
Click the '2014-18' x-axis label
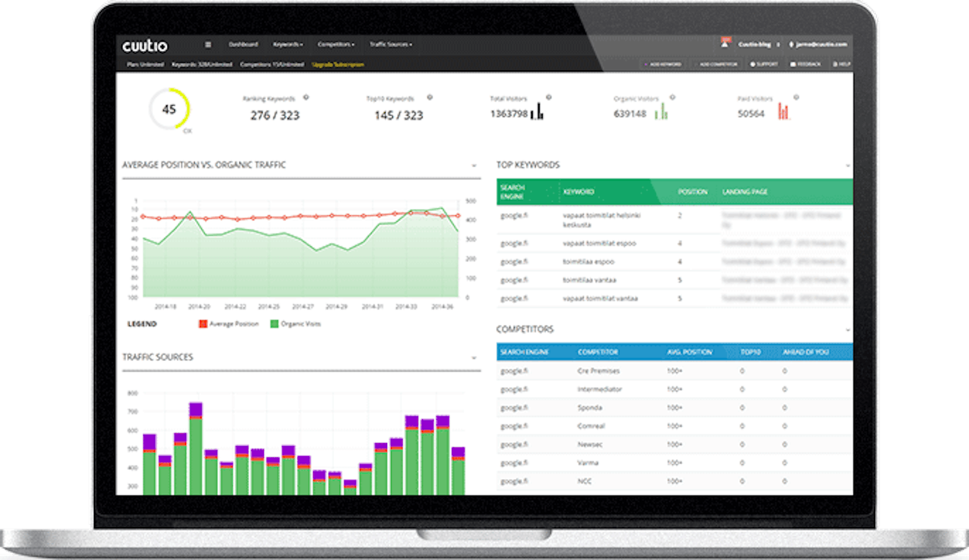click(165, 307)
